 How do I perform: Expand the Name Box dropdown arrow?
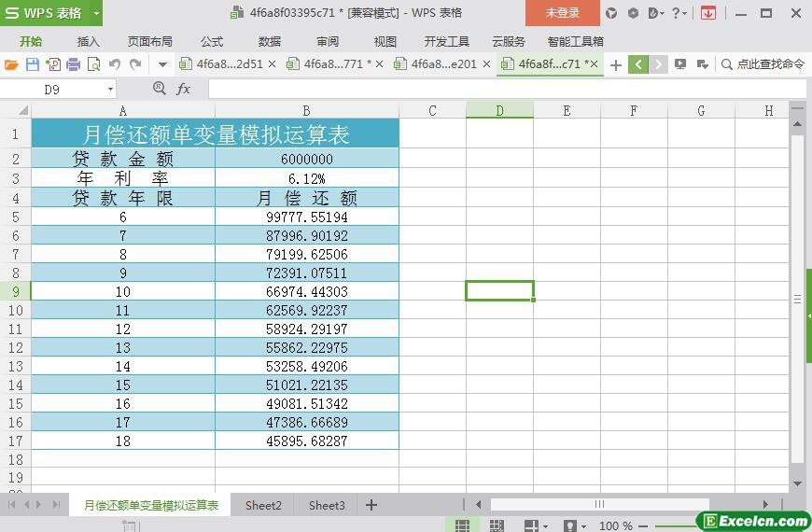coord(110,90)
